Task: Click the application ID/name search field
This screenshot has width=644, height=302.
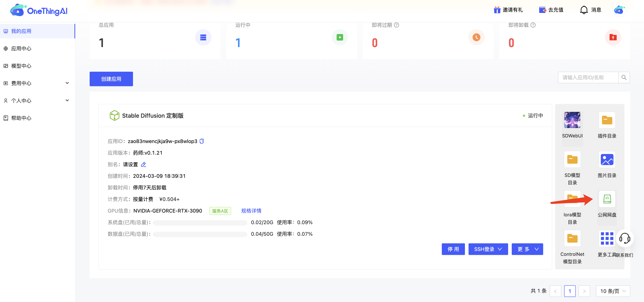Action: 588,78
